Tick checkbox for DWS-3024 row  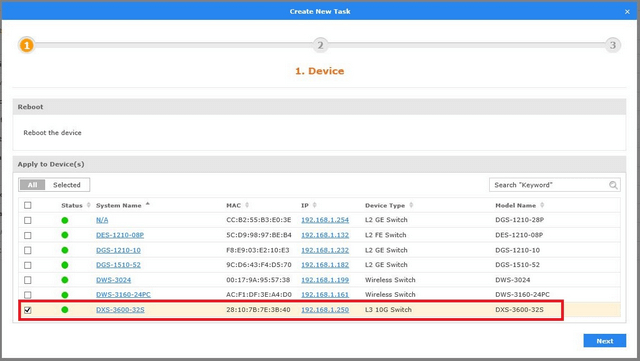coord(28,280)
